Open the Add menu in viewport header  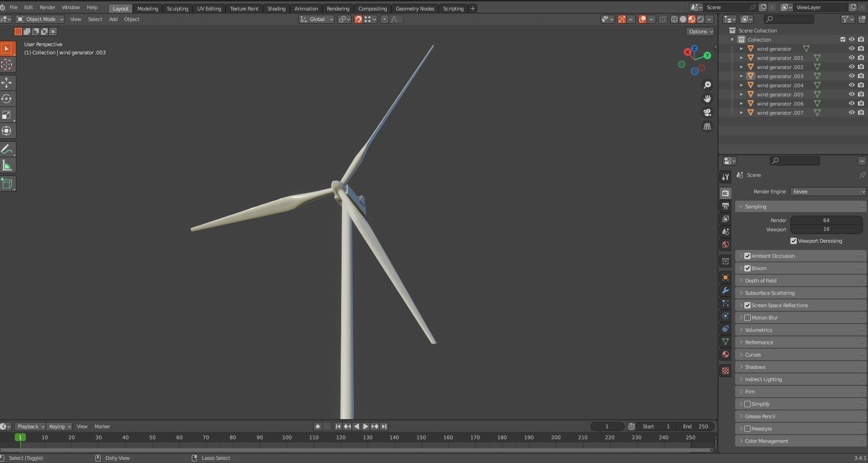coord(113,19)
